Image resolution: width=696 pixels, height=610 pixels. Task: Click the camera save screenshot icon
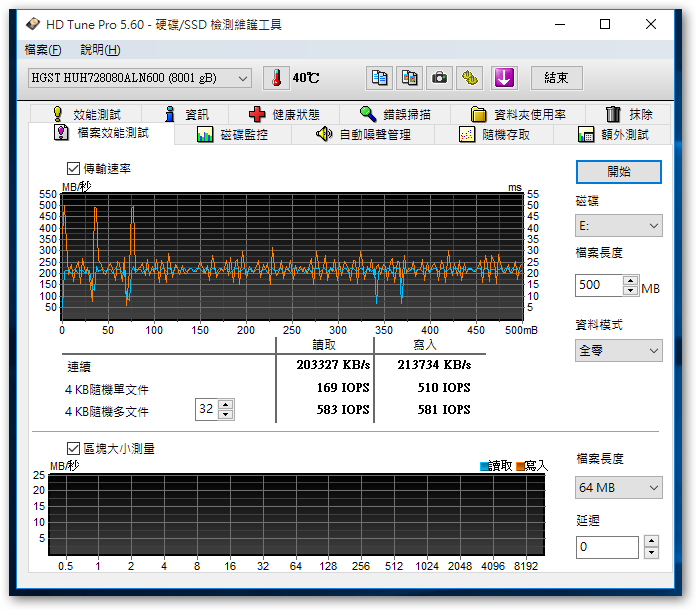pyautogui.click(x=439, y=78)
